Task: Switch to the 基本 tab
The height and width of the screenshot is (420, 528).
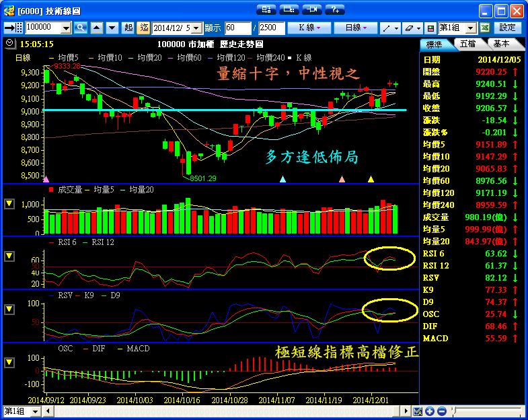Action: click(501, 44)
